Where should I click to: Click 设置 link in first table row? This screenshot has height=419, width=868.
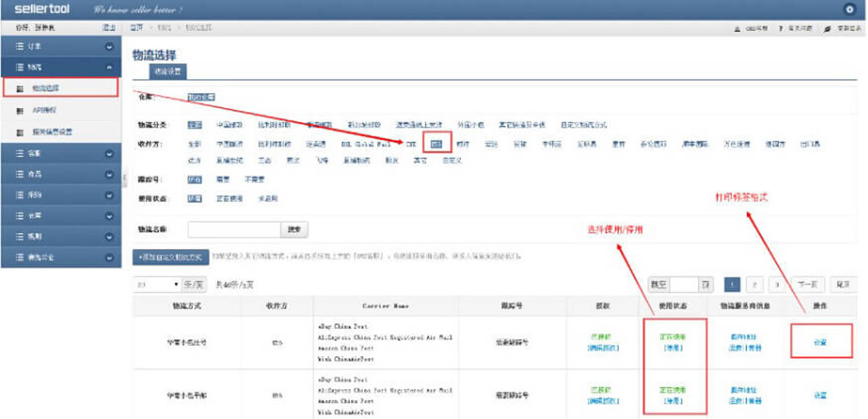point(820,342)
